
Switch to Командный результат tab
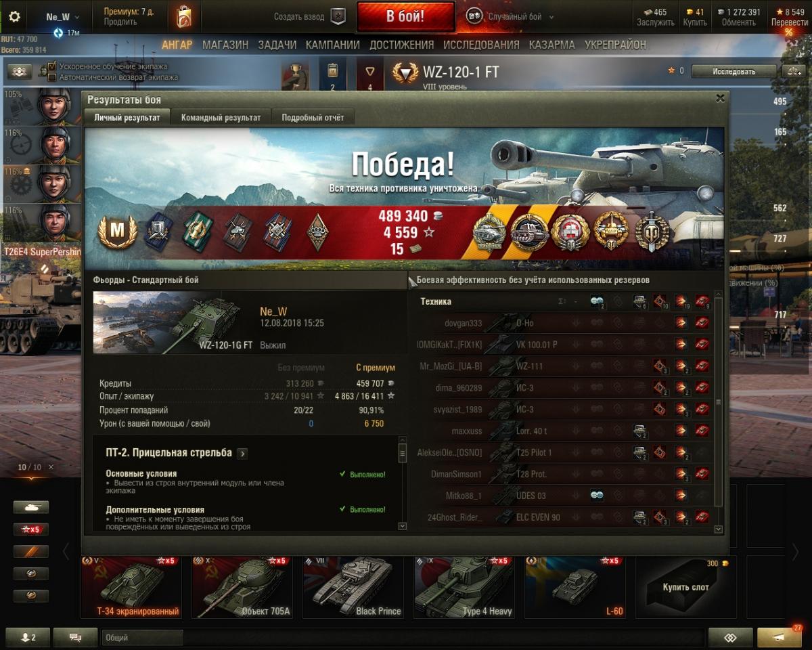pyautogui.click(x=221, y=117)
